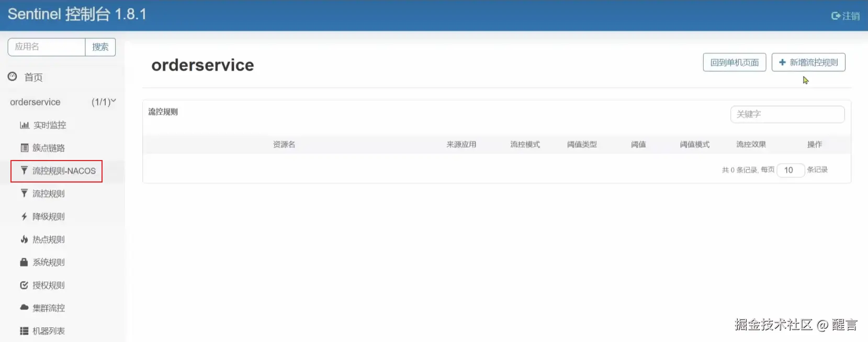Click the home dashboard icon beside 首页
Screen dimensions: 868x342
tap(13, 77)
